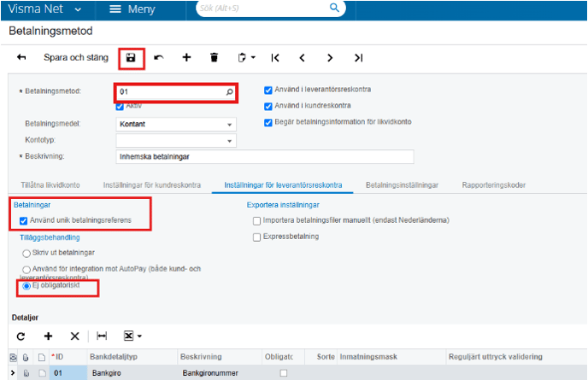Viewport: 588px width, 380px height.
Task: Select Skriv ut betalningar radio button
Action: 26,254
